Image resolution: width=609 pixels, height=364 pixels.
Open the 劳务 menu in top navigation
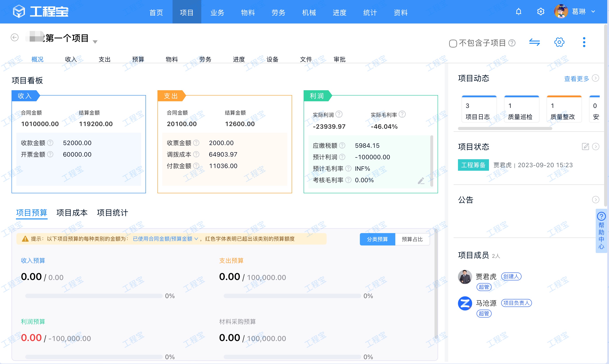pos(278,12)
